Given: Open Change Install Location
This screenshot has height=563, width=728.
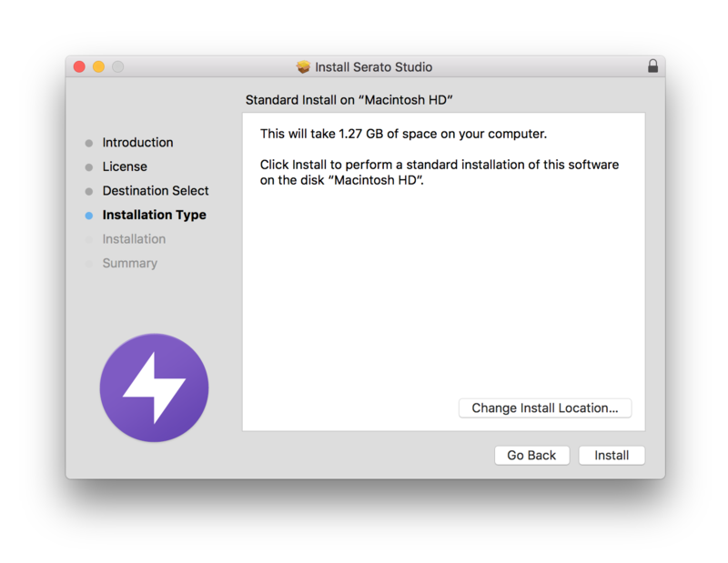Looking at the screenshot, I should click(545, 408).
